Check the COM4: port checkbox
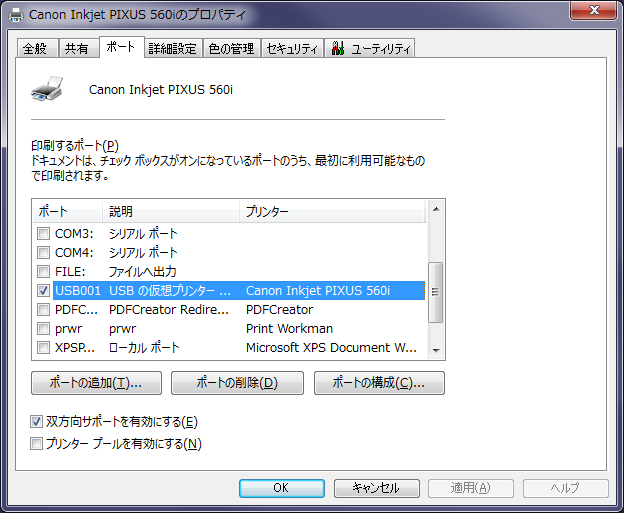 43,252
